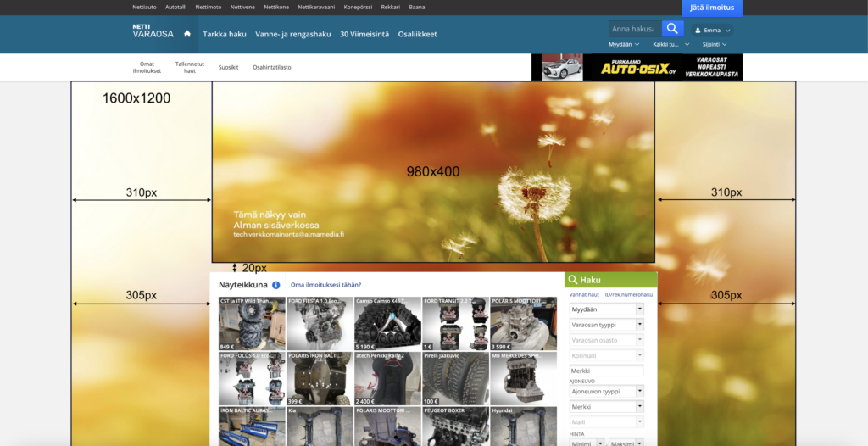Image resolution: width=868 pixels, height=446 pixels.
Task: Open the Varaosan osasto dropdown
Action: click(x=606, y=340)
